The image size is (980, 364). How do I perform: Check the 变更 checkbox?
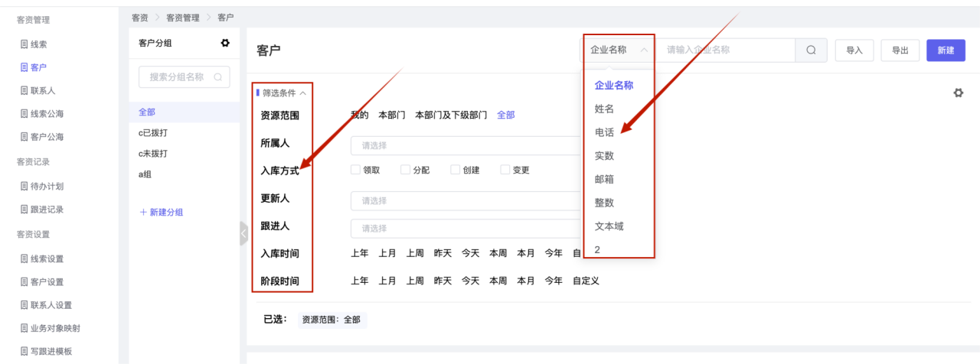(505, 170)
